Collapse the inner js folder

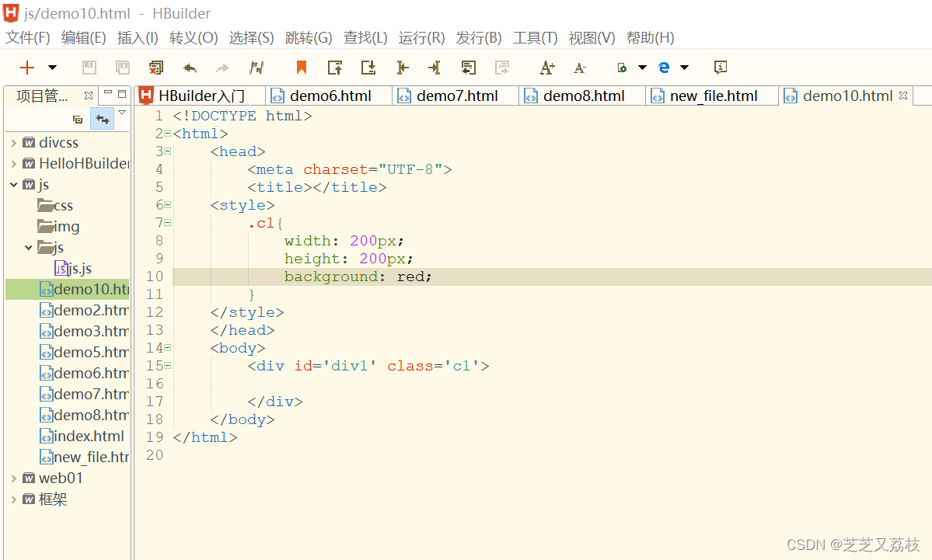[x=28, y=248]
